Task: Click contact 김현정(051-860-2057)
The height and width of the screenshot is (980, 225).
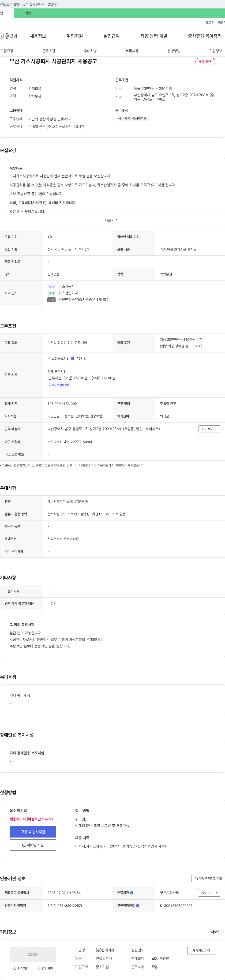Action: tap(64, 905)
